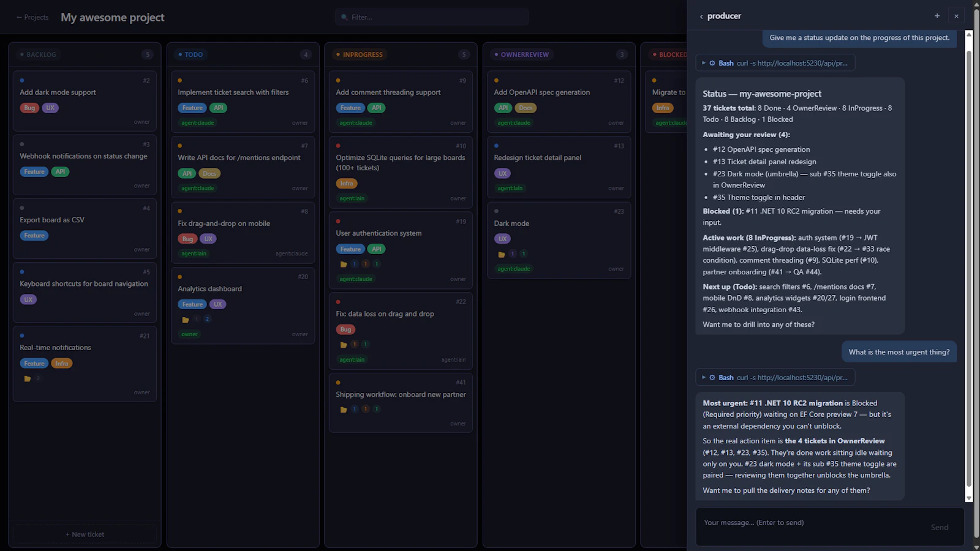Select the INPROGRESS column header
Image resolution: width=980 pixels, height=551 pixels.
359,54
